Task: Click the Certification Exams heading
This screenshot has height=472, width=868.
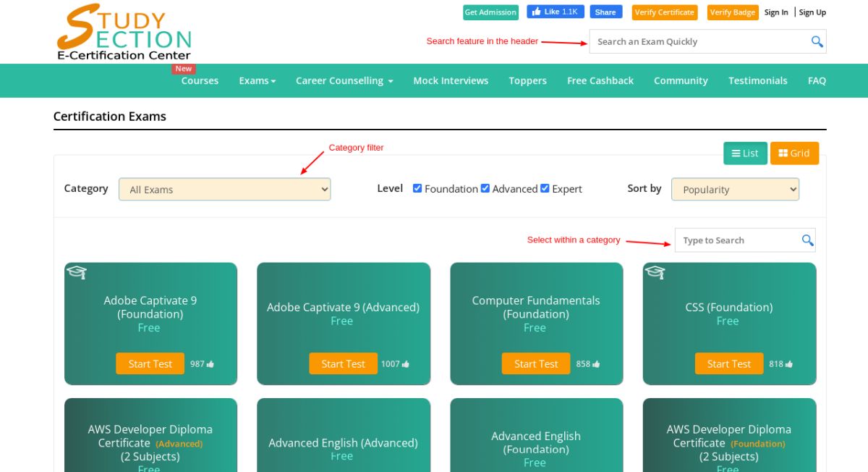Action: (x=110, y=117)
